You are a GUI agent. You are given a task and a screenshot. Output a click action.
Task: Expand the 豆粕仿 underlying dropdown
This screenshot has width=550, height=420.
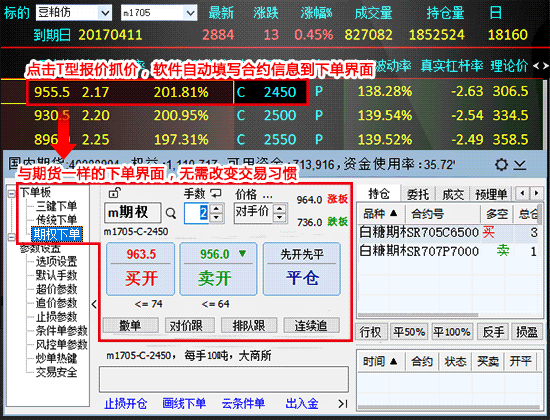pos(105,13)
